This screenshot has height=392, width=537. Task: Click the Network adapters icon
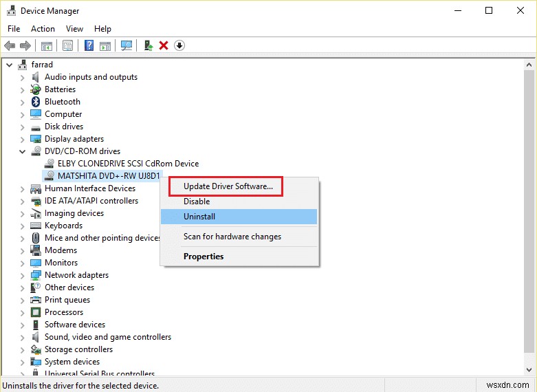36,275
